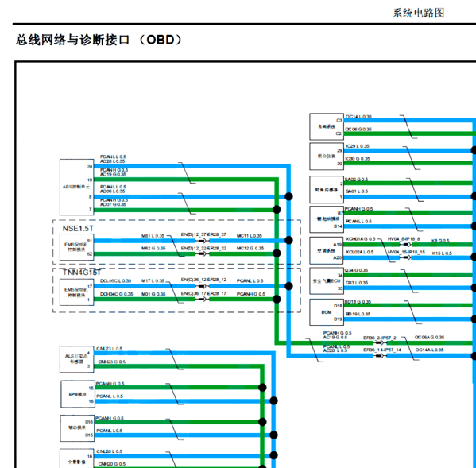Click wire label AC20 L 0.35
This screenshot has height=468, width=476.
coord(113,161)
